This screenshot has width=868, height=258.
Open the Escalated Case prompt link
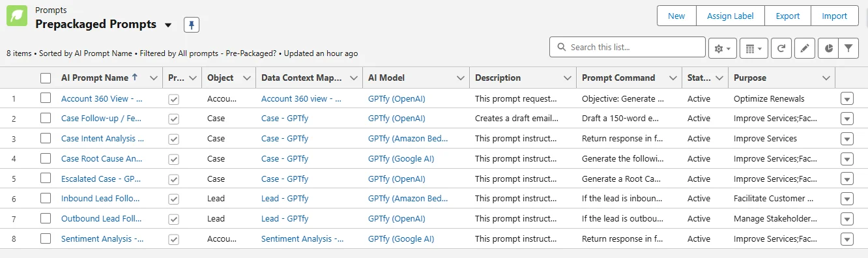tap(101, 179)
